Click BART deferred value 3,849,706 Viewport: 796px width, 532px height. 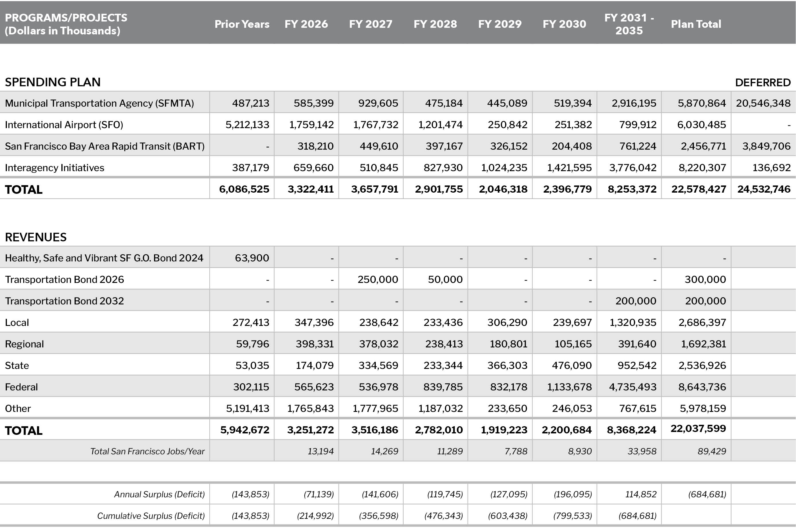[x=766, y=146]
